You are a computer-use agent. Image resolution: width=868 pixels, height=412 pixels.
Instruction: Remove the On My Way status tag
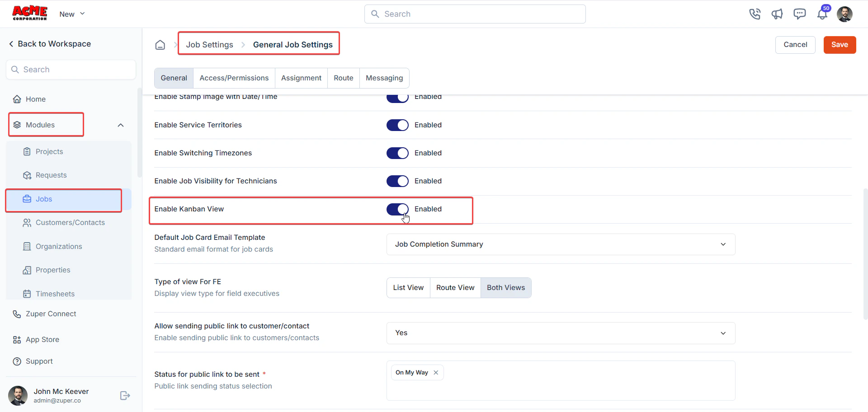(x=436, y=373)
